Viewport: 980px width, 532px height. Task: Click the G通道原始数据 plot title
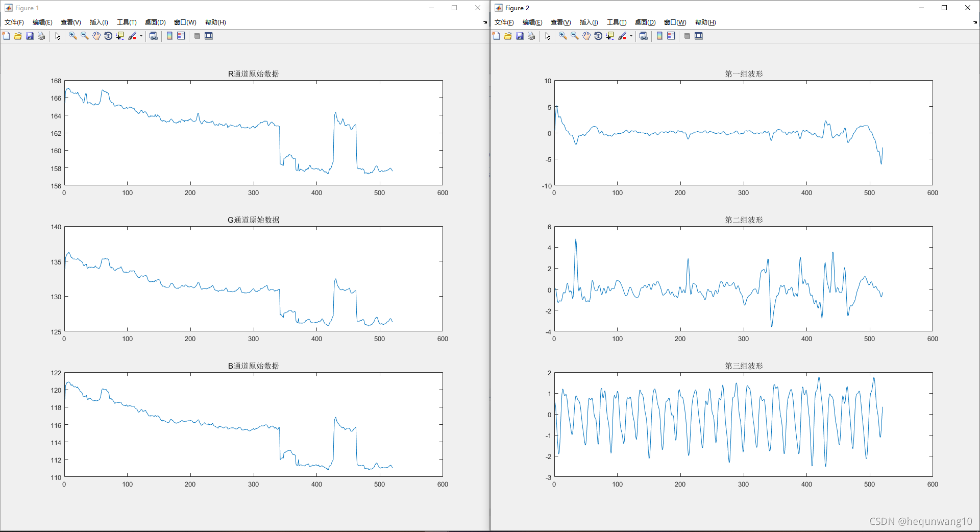pos(253,220)
